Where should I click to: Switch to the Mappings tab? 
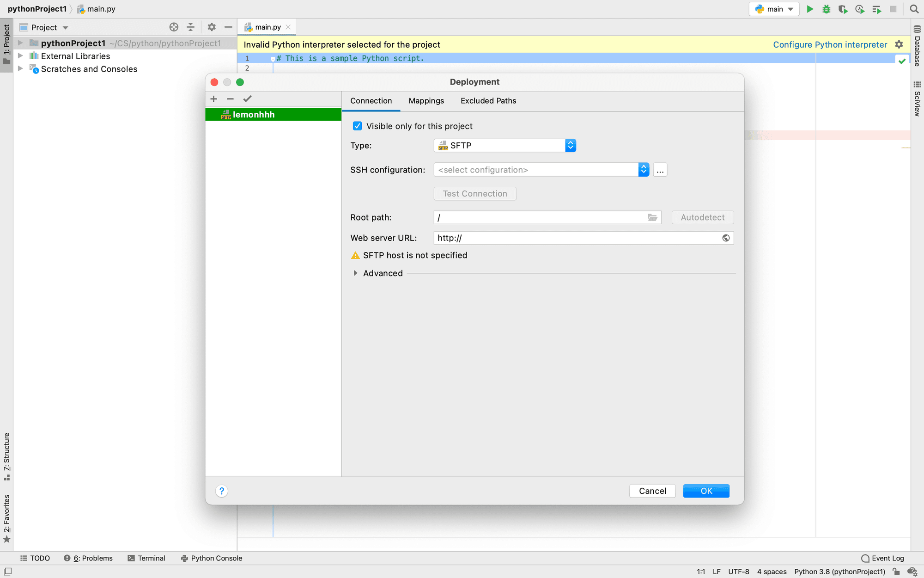pyautogui.click(x=426, y=100)
